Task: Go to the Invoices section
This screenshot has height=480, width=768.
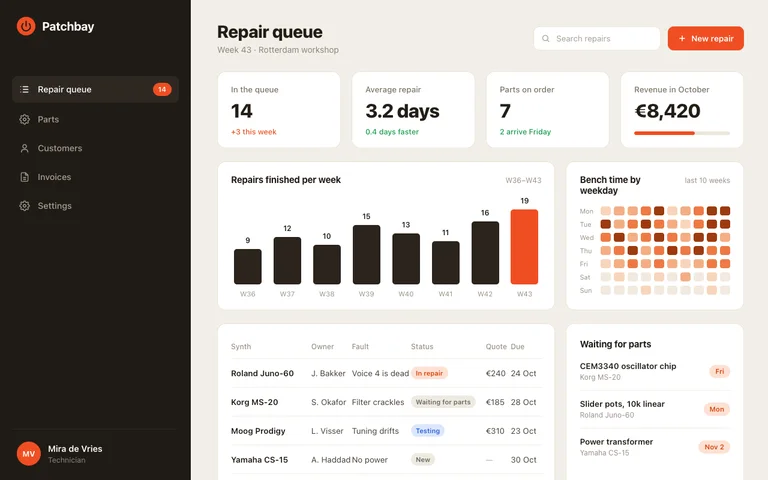Action: pos(95,177)
